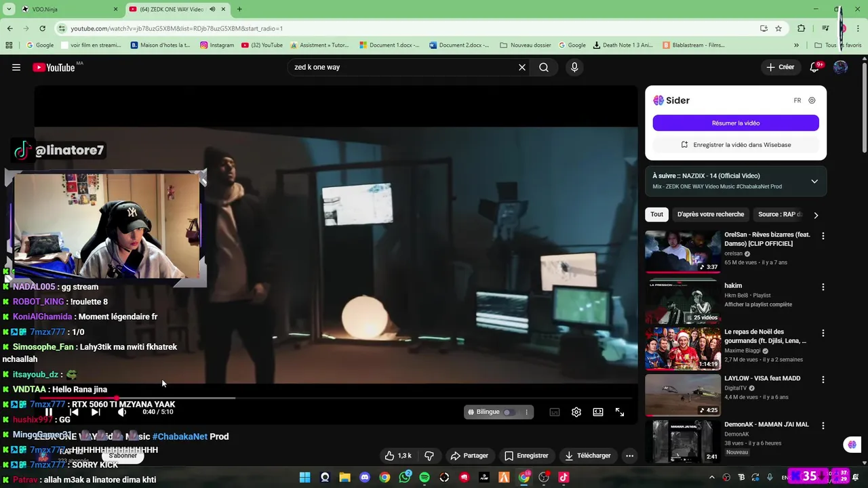Open the hakim playlist thumbnail

[x=683, y=302]
